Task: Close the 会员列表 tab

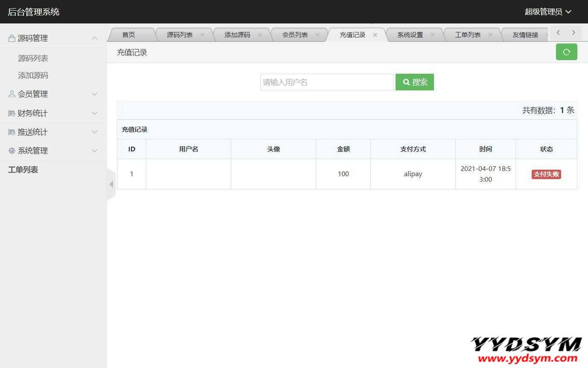Action: click(x=317, y=35)
